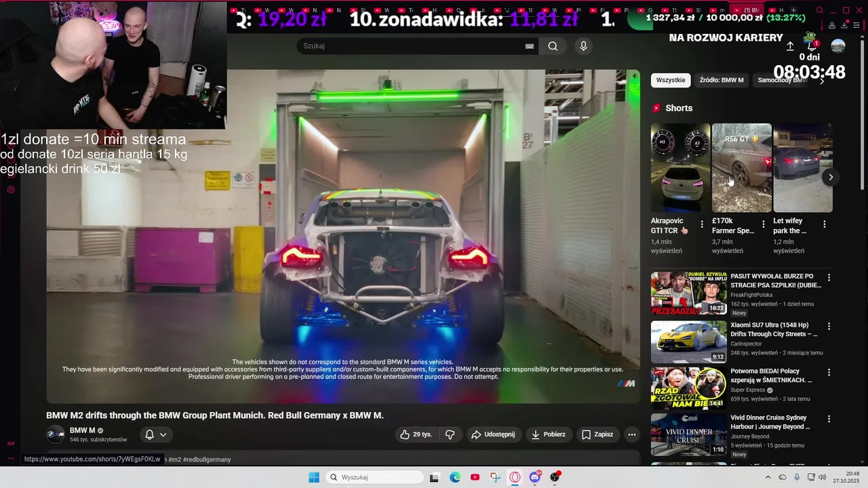The height and width of the screenshot is (488, 868).
Task: Dislike the video with thumbs down icon
Action: [450, 434]
